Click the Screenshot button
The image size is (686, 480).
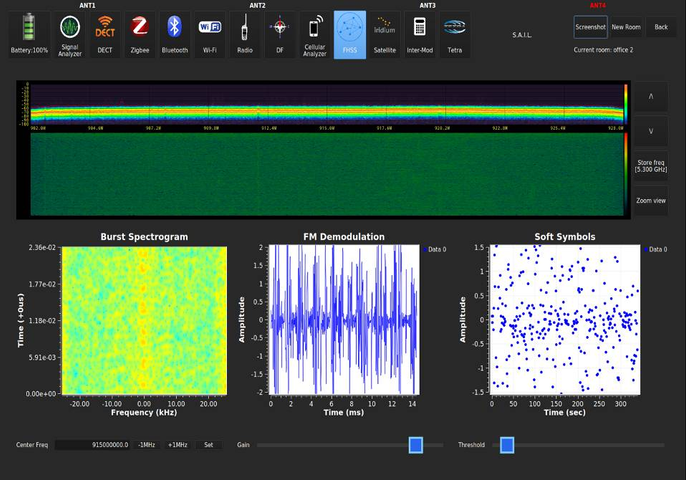[590, 27]
